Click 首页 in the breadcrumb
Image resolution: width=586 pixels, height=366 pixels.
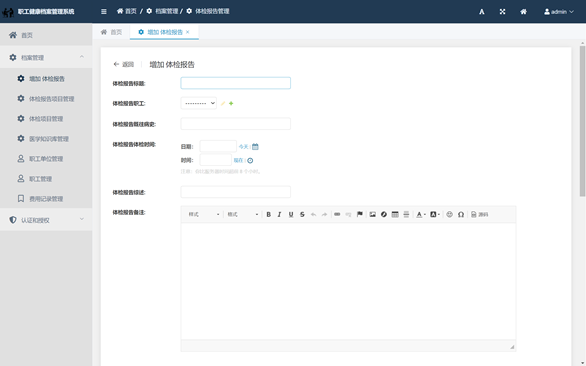click(x=127, y=11)
